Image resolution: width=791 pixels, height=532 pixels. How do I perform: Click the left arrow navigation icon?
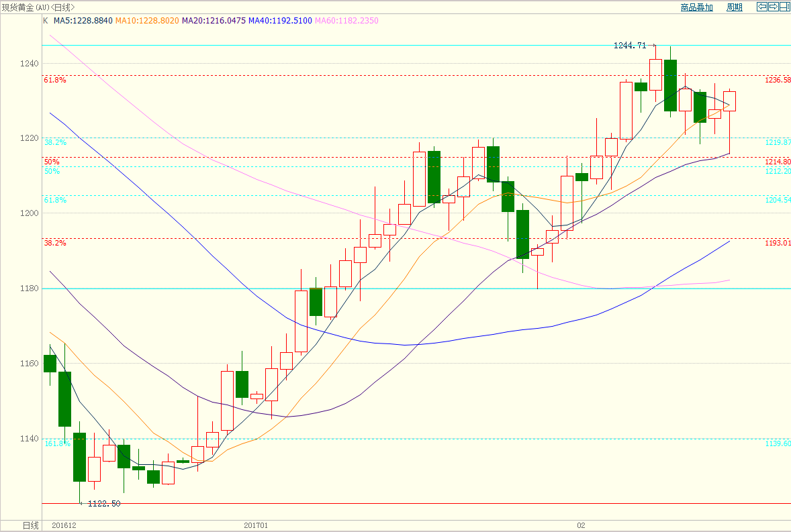(761, 7)
